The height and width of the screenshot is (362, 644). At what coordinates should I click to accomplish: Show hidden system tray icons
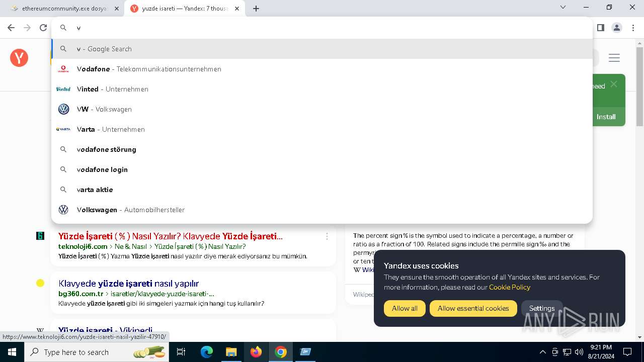point(542,352)
